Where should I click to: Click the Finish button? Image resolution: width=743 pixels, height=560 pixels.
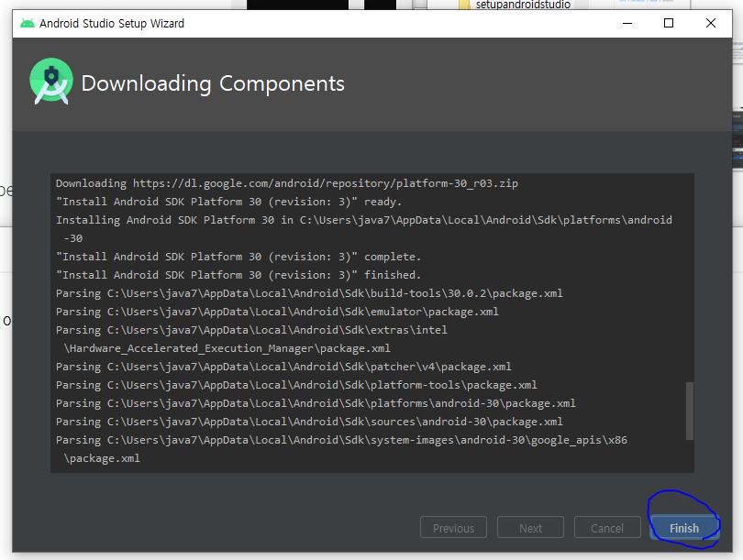(x=683, y=527)
